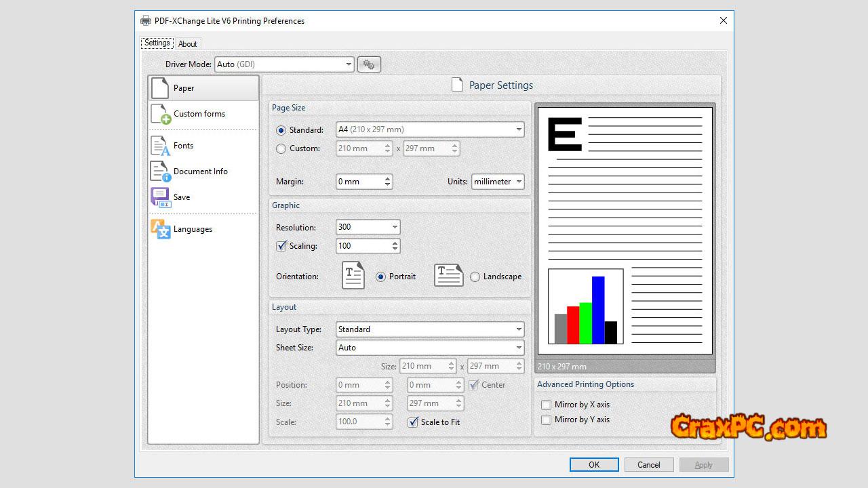
Task: Open the Standard page size A4 dropdown
Action: click(x=430, y=129)
